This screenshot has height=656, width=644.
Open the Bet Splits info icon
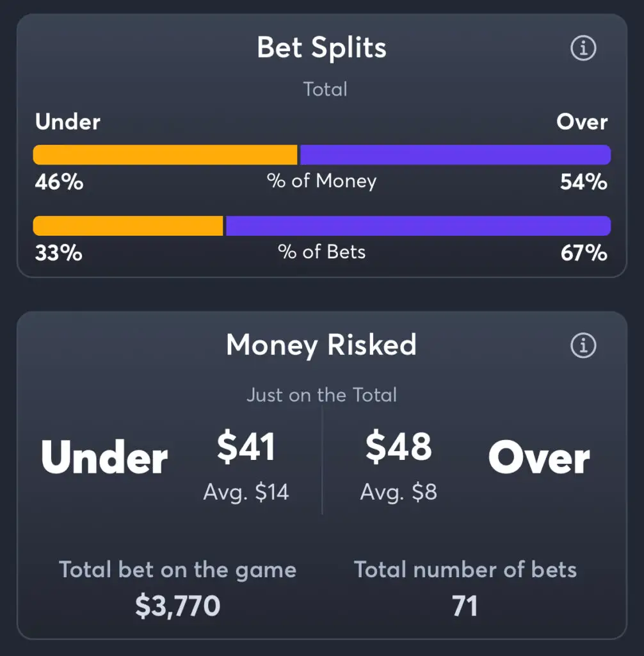pyautogui.click(x=583, y=48)
